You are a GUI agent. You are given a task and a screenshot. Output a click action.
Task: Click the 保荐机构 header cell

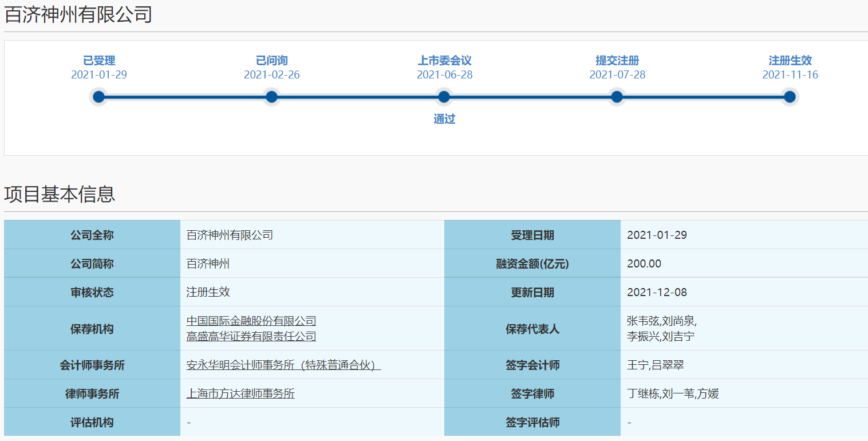(92, 329)
